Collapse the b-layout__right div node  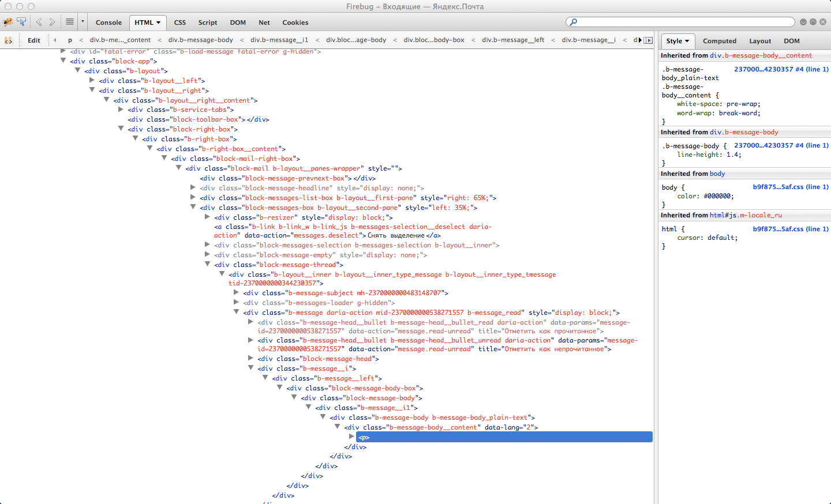tap(92, 90)
